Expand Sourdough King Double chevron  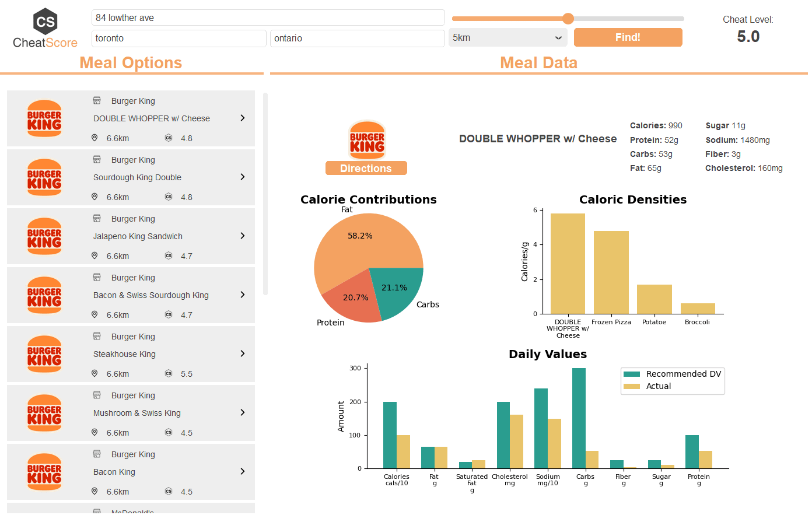click(243, 177)
